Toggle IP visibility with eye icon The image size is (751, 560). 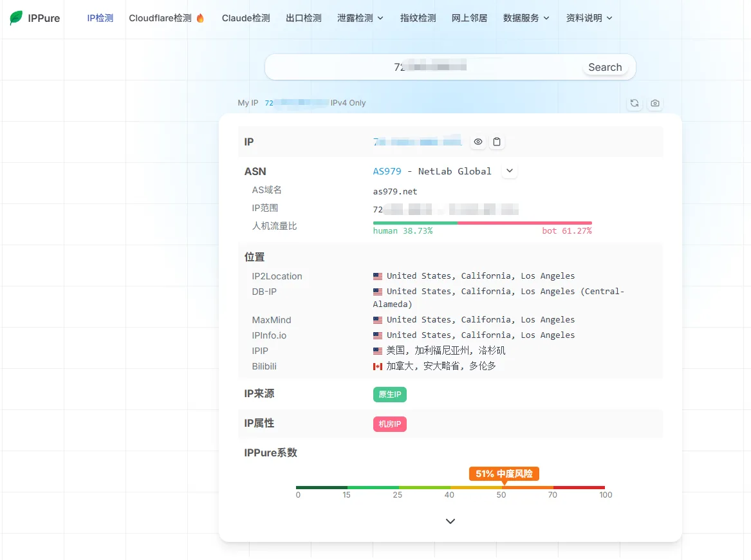tap(478, 142)
